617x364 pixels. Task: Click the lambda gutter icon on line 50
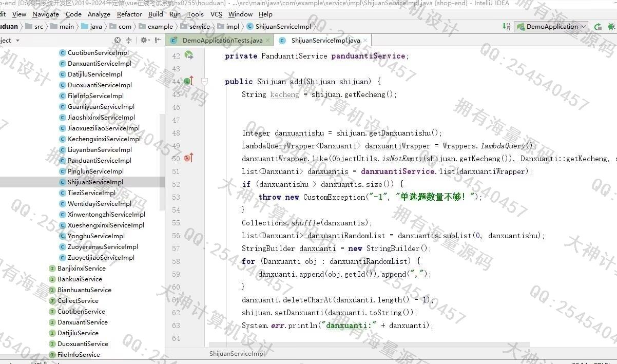coord(188,158)
